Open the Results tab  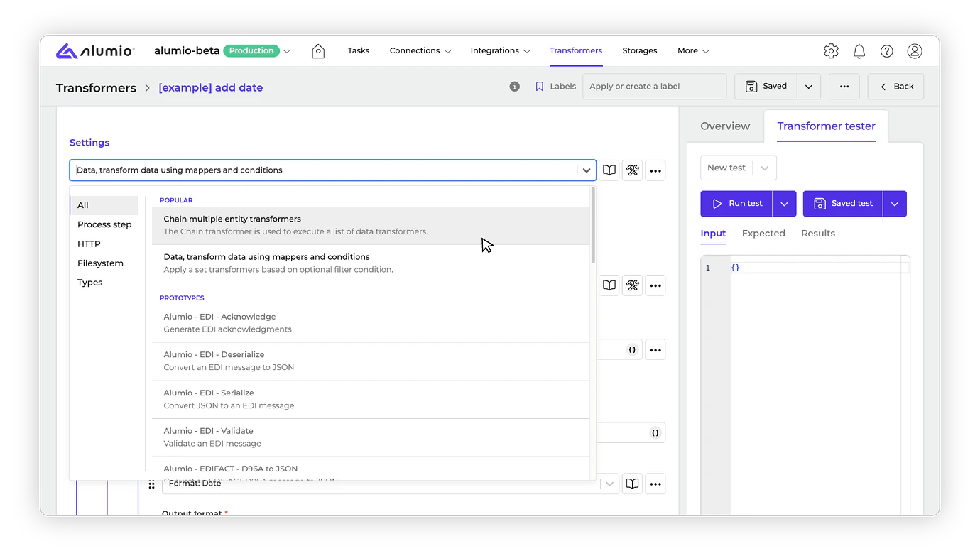(818, 234)
